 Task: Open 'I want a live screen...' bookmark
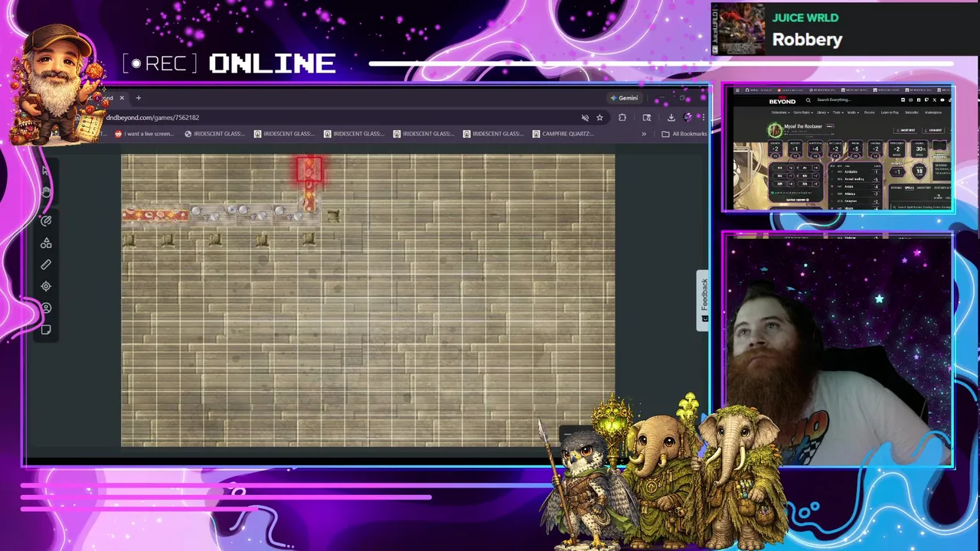pyautogui.click(x=144, y=134)
